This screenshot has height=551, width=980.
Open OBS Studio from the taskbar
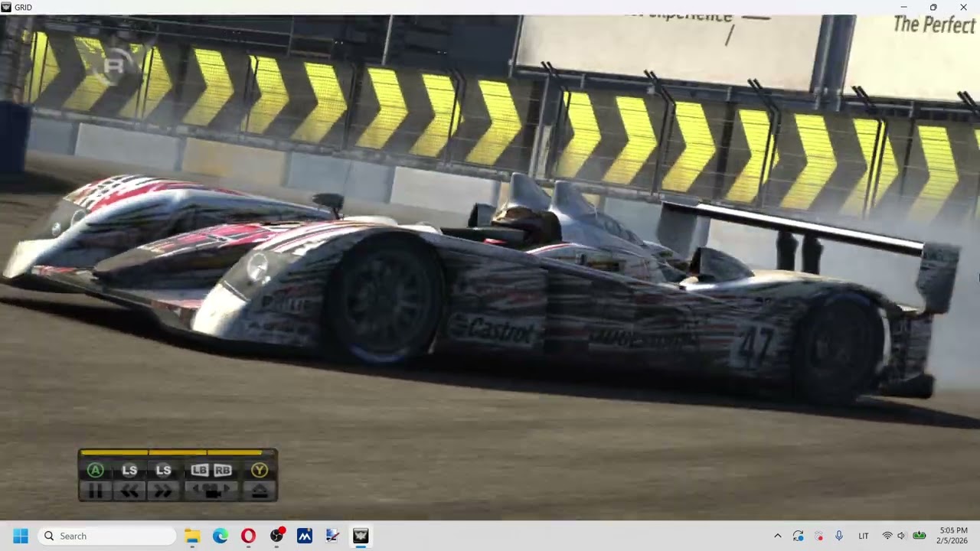tap(276, 536)
